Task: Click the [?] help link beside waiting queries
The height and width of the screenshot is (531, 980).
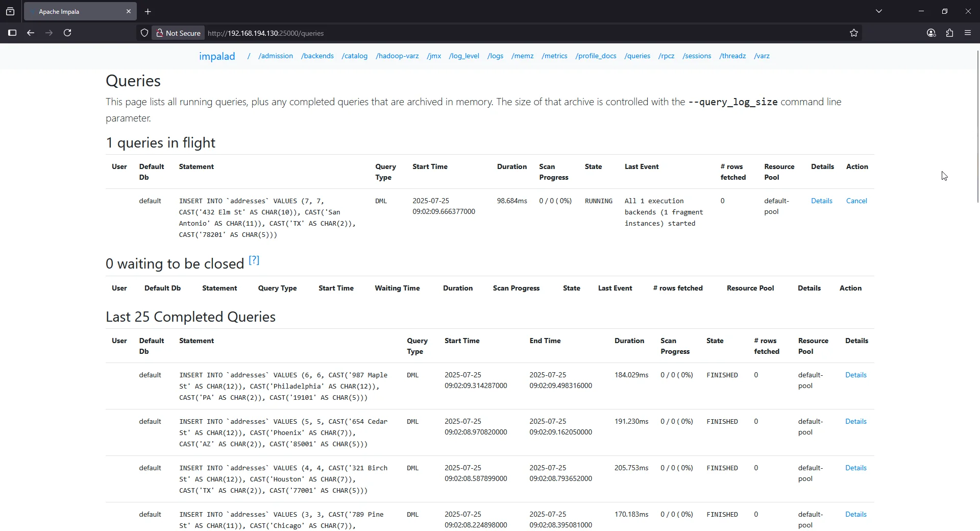Action: [x=254, y=260]
